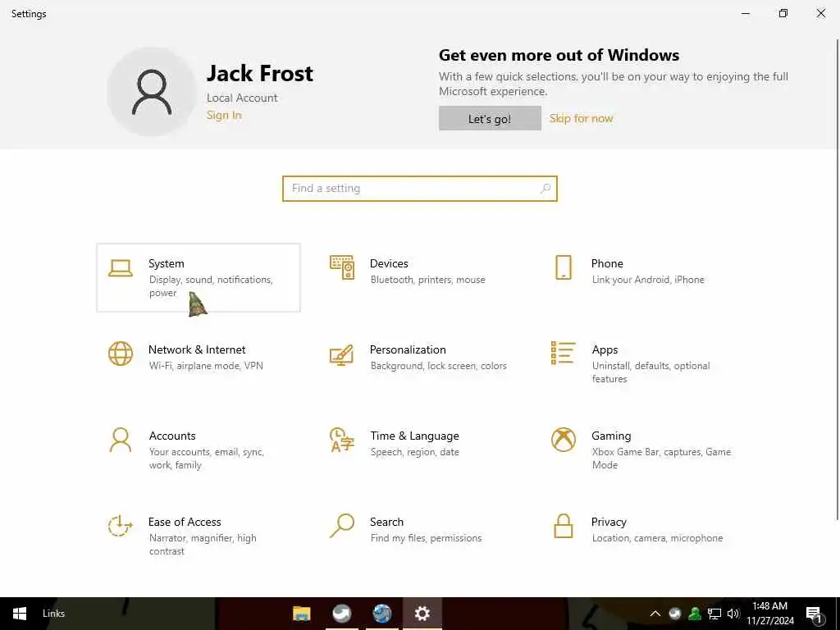Click the Settings window vertical scrollbar

837,279
